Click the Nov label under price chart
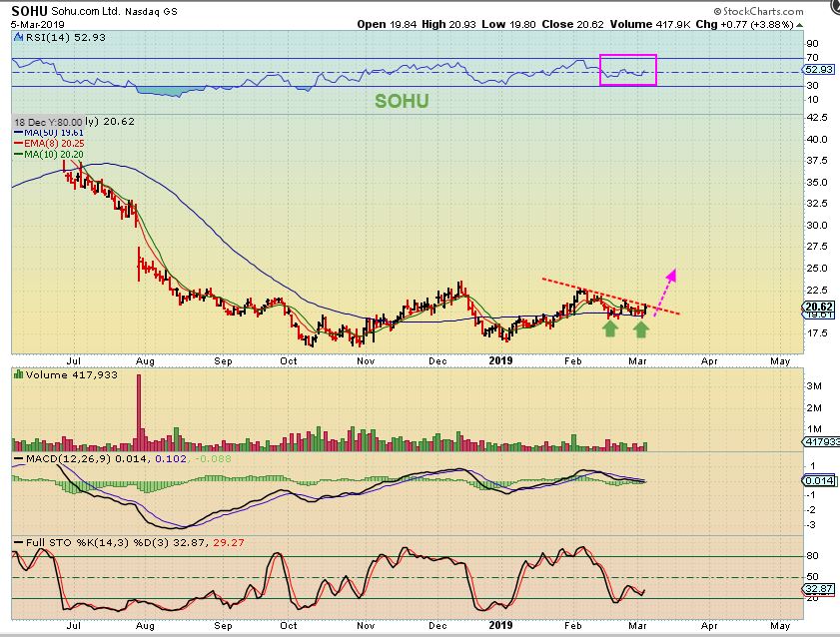Image resolution: width=840 pixels, height=637 pixels. 366,360
